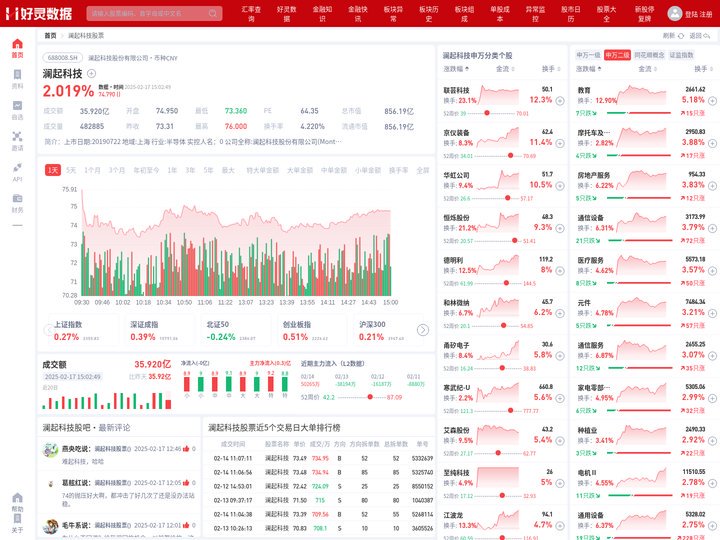
Task: Like 葛粒红's comment with thumbs-up icon
Action: [x=186, y=483]
